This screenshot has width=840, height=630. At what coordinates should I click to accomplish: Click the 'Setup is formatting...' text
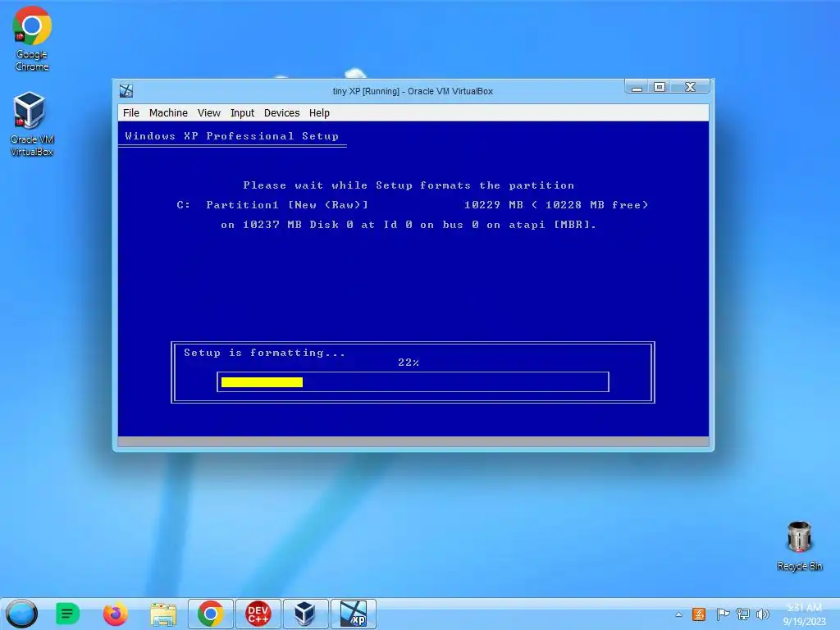click(265, 353)
